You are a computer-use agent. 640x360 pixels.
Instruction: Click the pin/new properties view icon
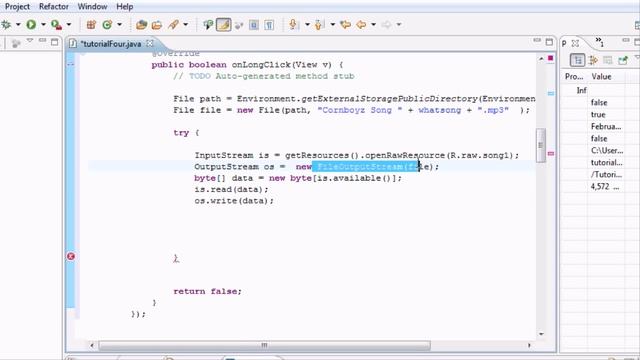tap(623, 60)
